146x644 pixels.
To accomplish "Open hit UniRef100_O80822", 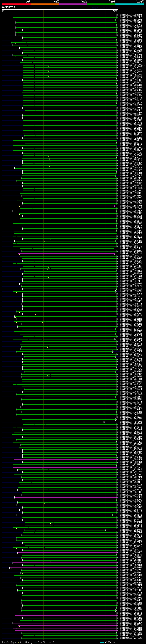I will 131,261.
